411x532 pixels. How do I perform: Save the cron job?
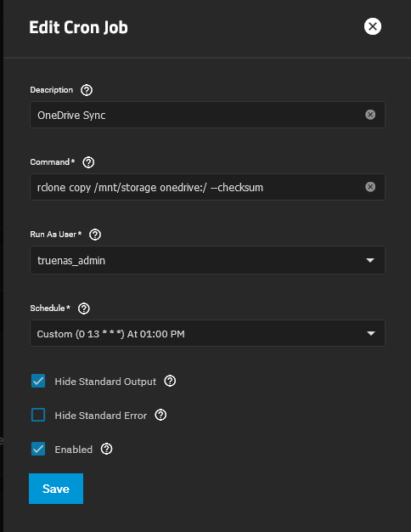click(56, 489)
